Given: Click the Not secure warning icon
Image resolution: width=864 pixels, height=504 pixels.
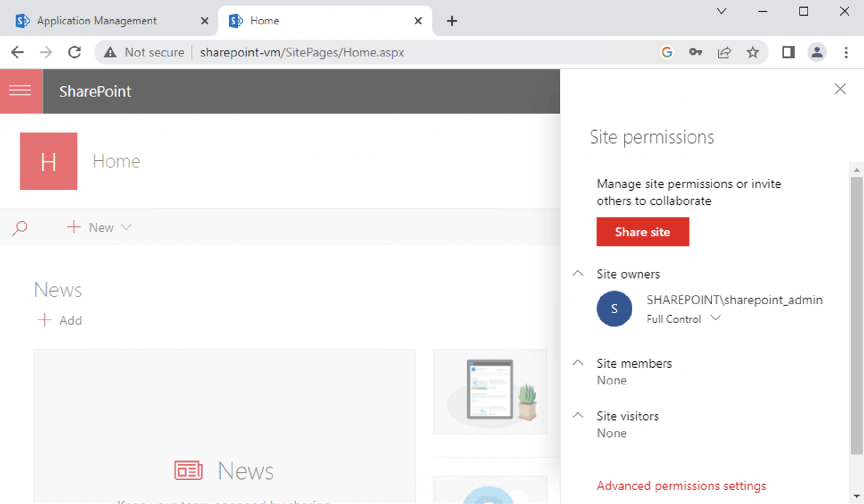Looking at the screenshot, I should click(x=110, y=52).
